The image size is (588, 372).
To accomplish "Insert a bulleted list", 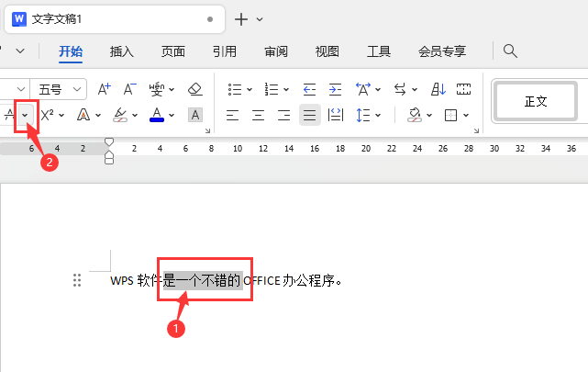I will click(x=235, y=89).
